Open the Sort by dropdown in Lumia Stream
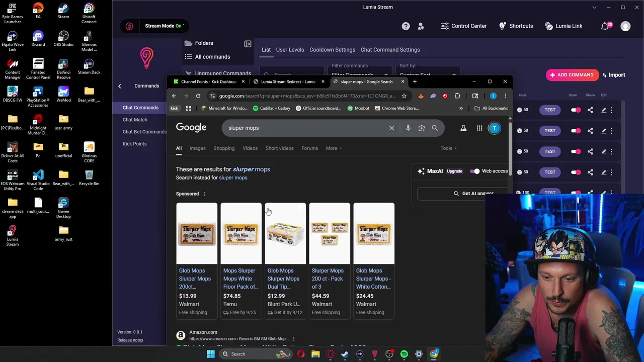This screenshot has width=644, height=362. [427, 74]
